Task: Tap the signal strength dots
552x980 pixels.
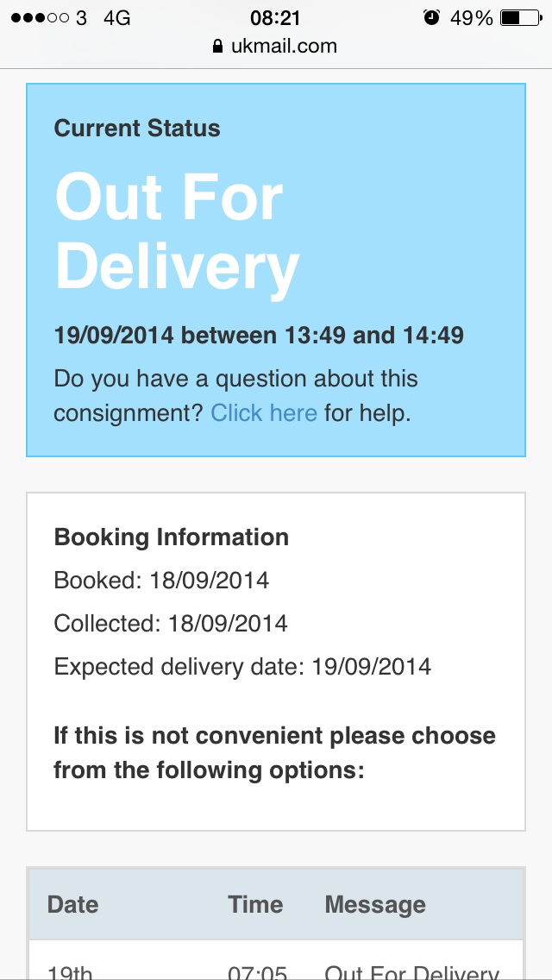Action: 40,18
